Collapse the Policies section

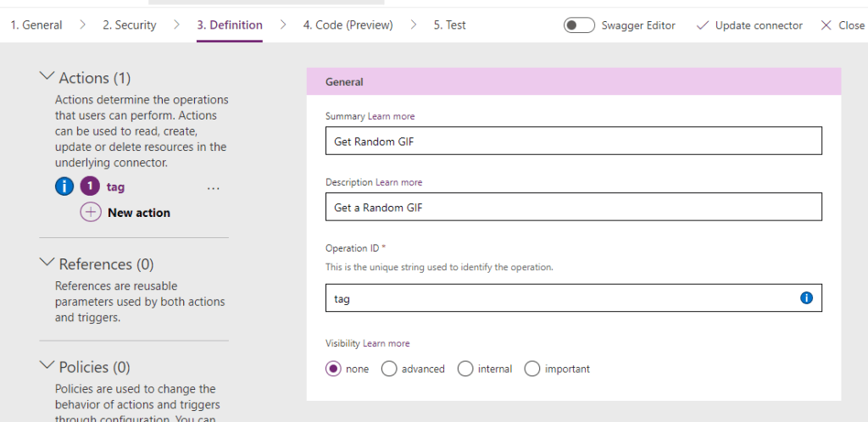[x=47, y=366]
